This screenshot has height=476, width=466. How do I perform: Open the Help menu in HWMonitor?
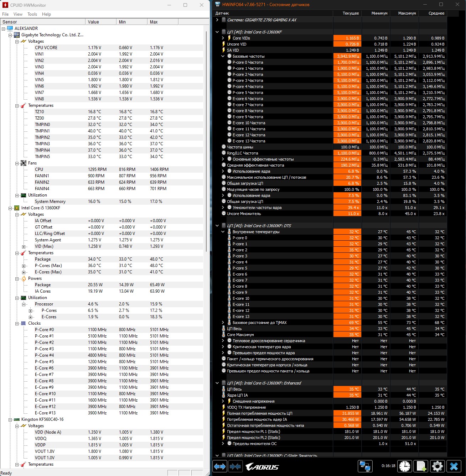pos(46,14)
